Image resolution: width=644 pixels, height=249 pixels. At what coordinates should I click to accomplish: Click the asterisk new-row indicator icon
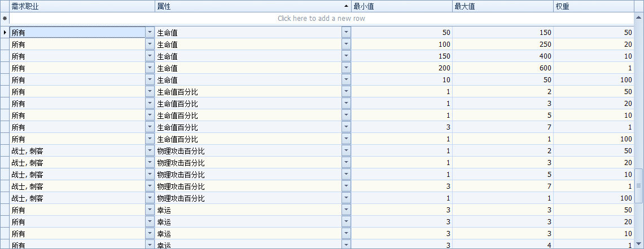click(x=5, y=19)
